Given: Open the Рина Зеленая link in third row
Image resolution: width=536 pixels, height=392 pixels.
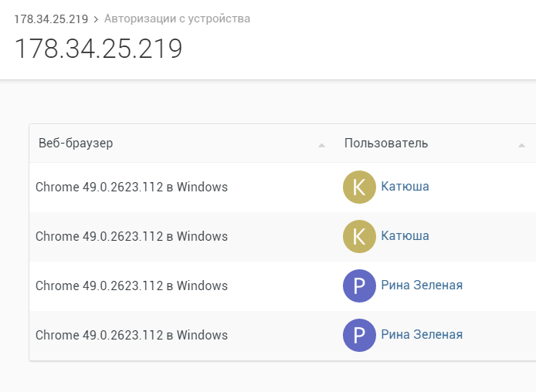Looking at the screenshot, I should (x=422, y=285).
